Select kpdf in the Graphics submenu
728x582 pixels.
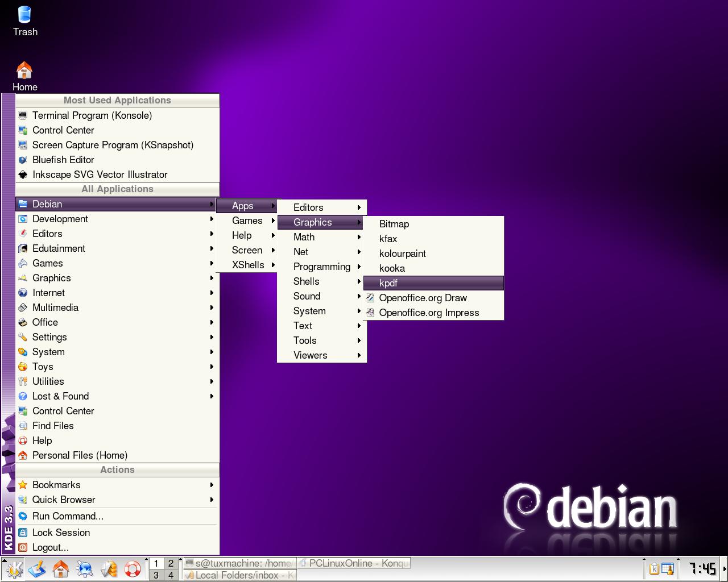click(x=433, y=283)
